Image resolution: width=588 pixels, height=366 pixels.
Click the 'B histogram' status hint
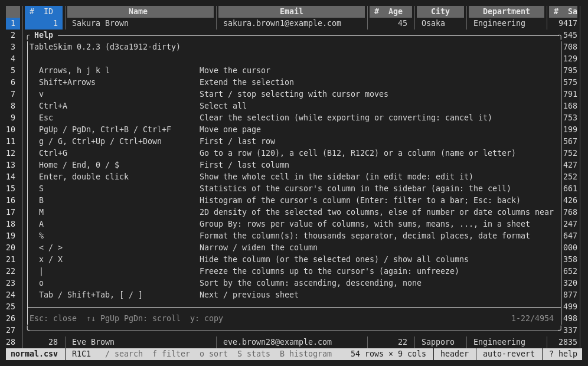pyautogui.click(x=306, y=354)
